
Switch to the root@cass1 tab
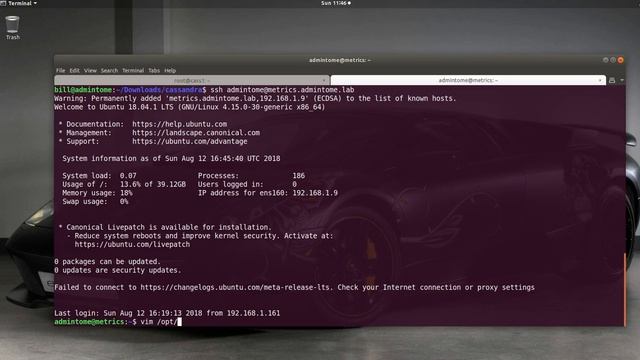click(192, 80)
